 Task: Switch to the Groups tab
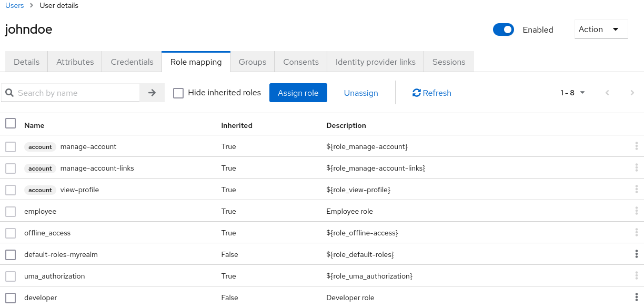point(252,62)
